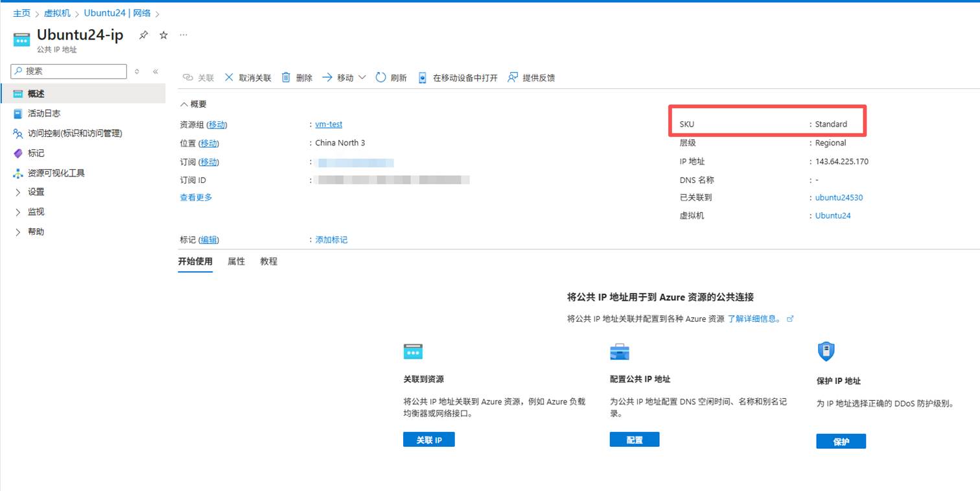Screen dimensions: 980x491
Task: Pin the Ubuntu24-ip resource to dashboard
Action: (x=143, y=35)
